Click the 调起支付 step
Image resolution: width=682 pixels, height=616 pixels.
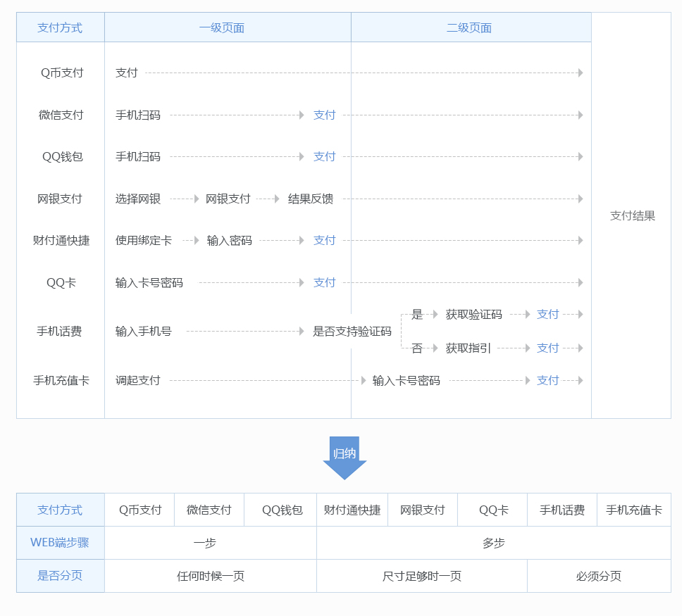click(138, 380)
